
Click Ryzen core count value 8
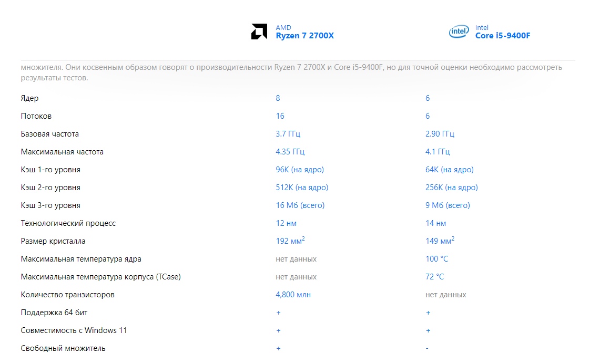coord(278,98)
